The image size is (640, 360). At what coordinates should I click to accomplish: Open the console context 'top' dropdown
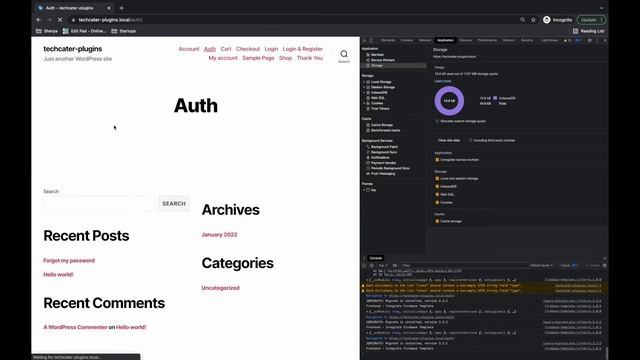383,265
